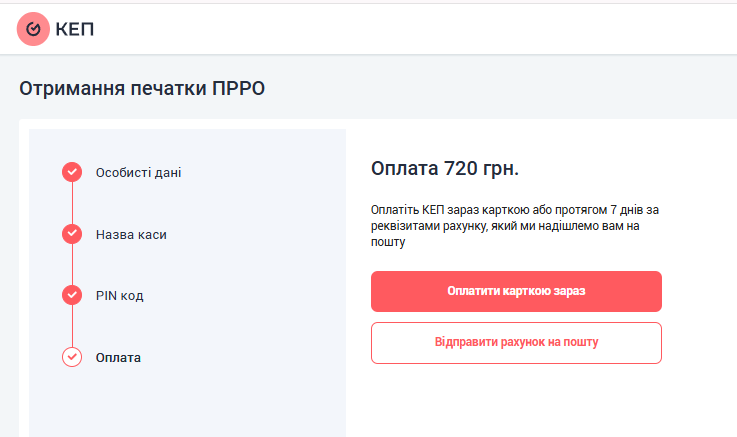737x437 pixels.
Task: Return to the PIN код step label
Action: coord(119,296)
